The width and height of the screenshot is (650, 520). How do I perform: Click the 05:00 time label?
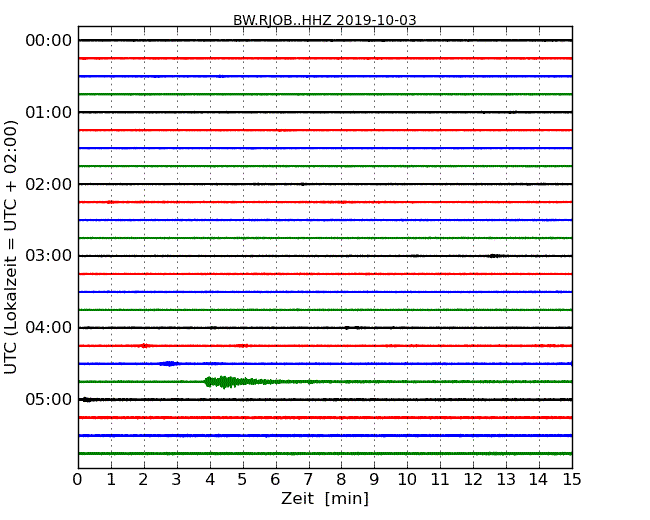click(49, 399)
